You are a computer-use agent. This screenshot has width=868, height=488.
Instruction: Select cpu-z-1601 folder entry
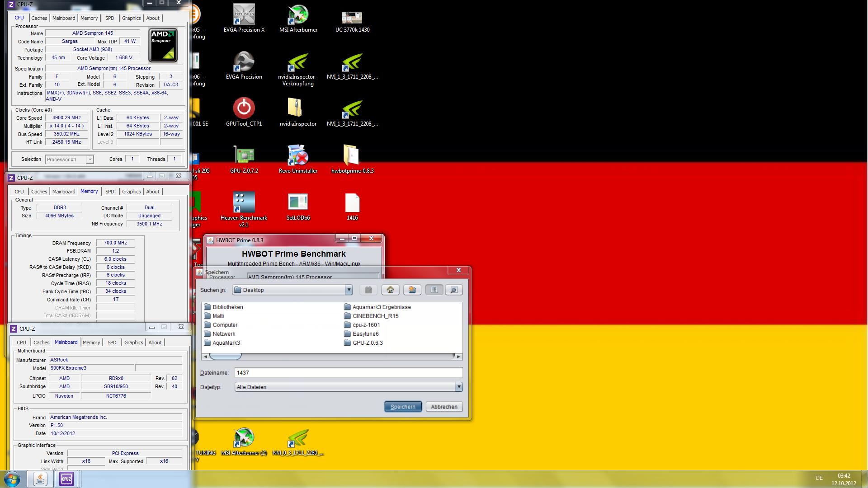[x=362, y=325]
